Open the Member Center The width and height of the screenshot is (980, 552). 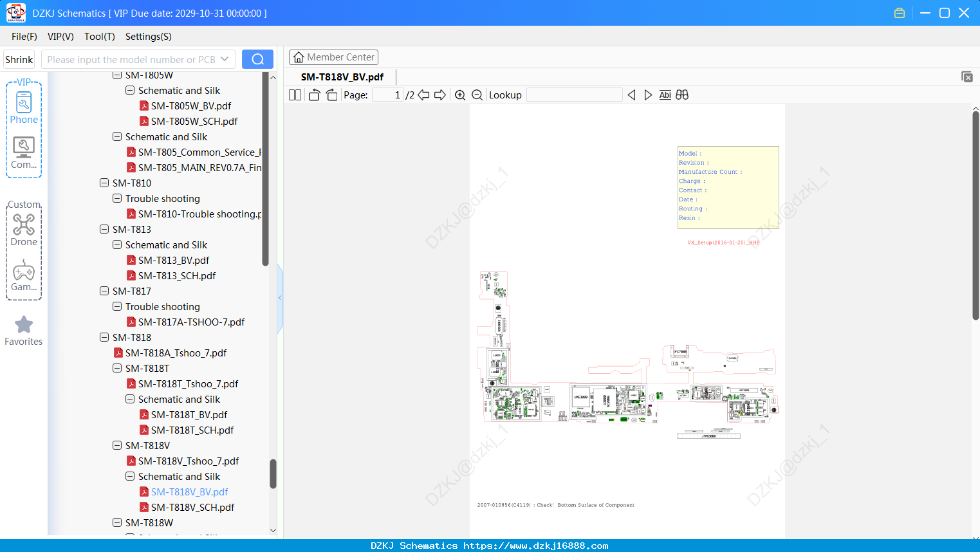point(333,57)
